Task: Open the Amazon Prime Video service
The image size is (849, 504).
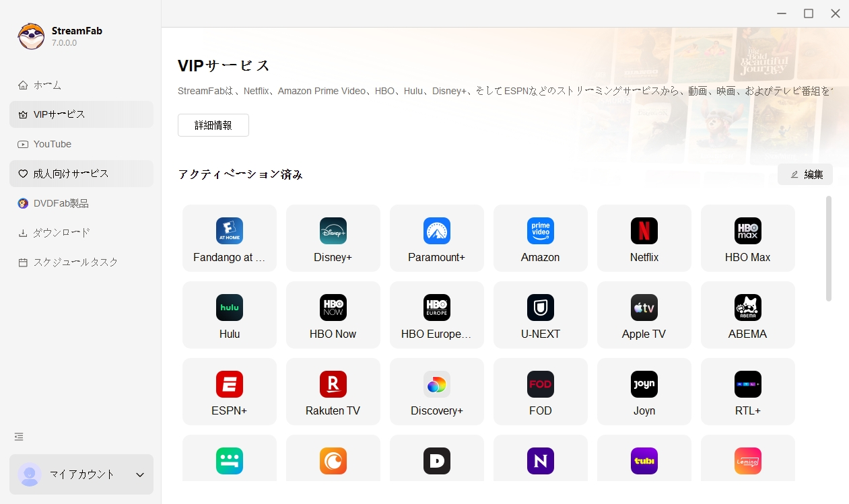Action: (541, 238)
